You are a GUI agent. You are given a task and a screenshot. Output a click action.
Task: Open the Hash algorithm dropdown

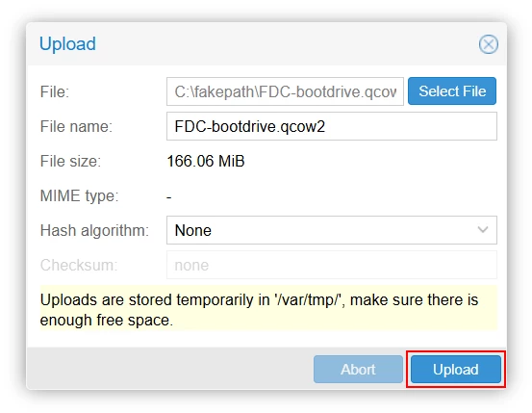332,230
